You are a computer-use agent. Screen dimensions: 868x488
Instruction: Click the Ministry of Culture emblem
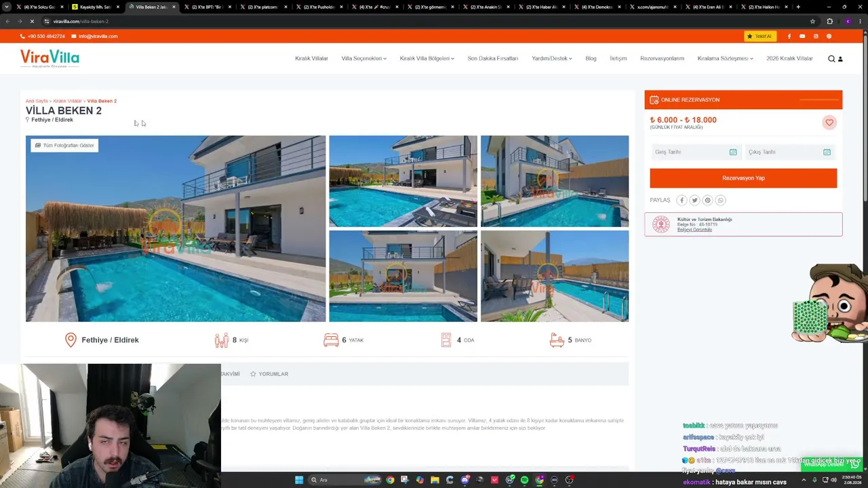coord(660,224)
